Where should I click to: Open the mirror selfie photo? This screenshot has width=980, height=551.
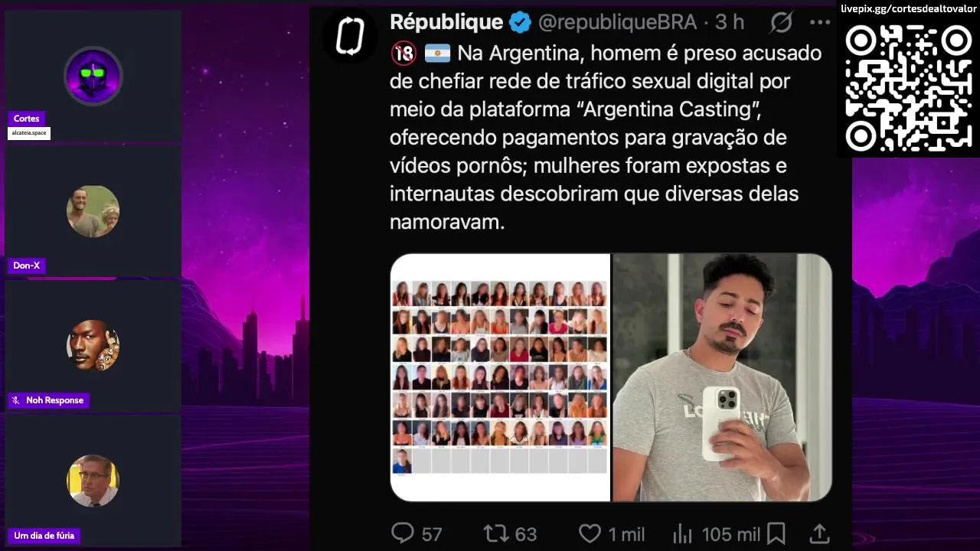pos(722,377)
